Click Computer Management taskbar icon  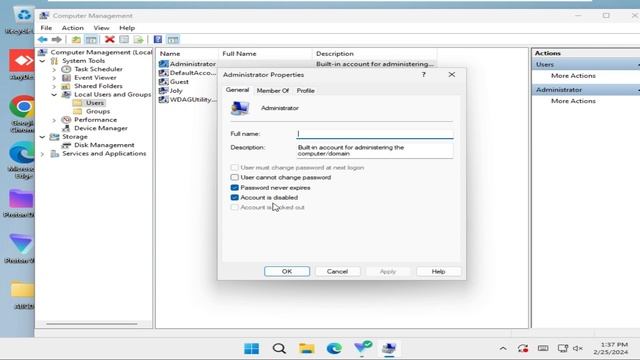pyautogui.click(x=389, y=349)
